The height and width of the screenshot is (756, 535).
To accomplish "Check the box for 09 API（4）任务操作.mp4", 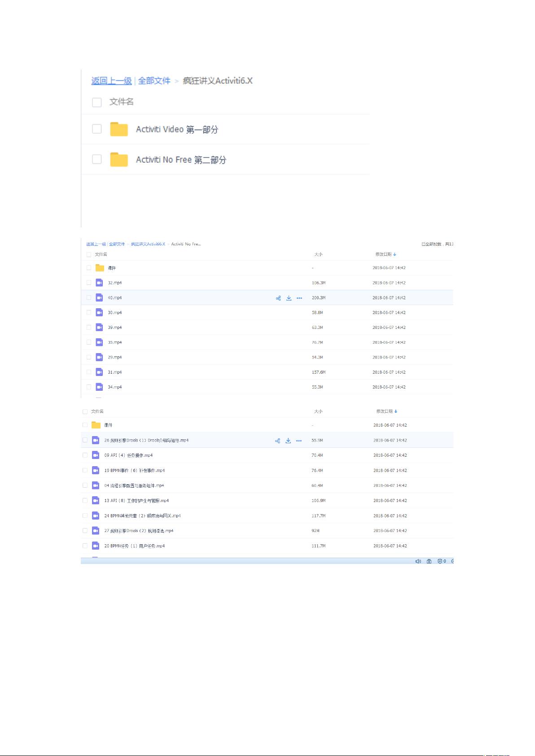I will point(85,455).
